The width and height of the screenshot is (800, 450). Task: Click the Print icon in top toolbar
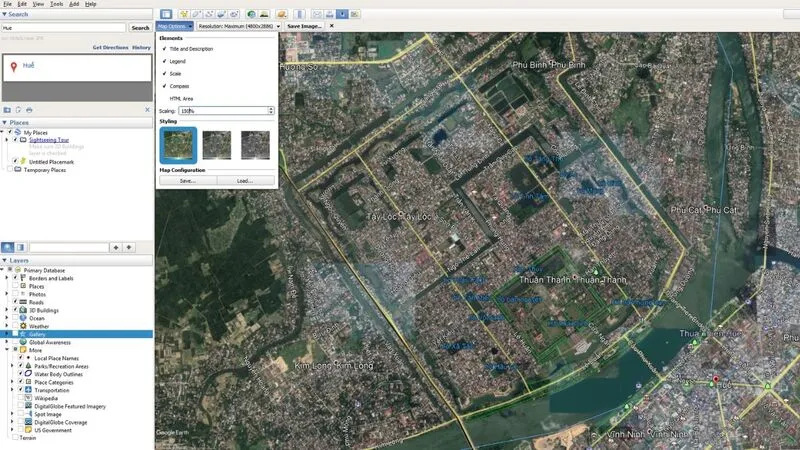[x=330, y=14]
